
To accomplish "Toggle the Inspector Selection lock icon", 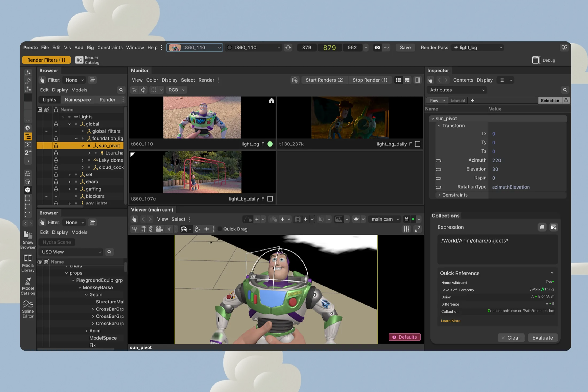I will coord(566,100).
